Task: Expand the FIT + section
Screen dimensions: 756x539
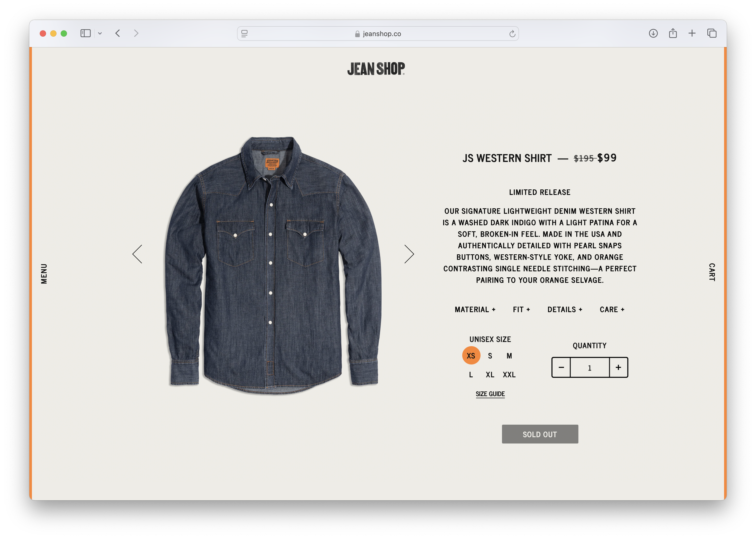Action: [x=521, y=310]
